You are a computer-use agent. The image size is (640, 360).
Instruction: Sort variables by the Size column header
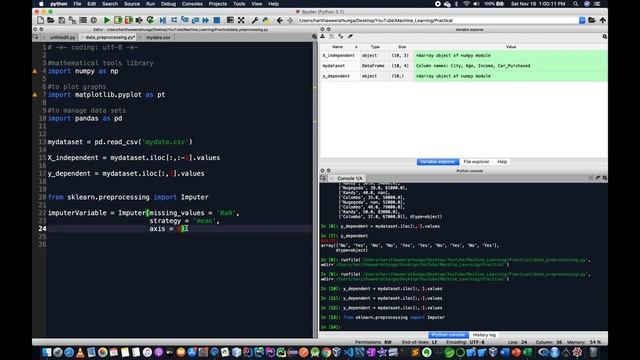[x=402, y=47]
